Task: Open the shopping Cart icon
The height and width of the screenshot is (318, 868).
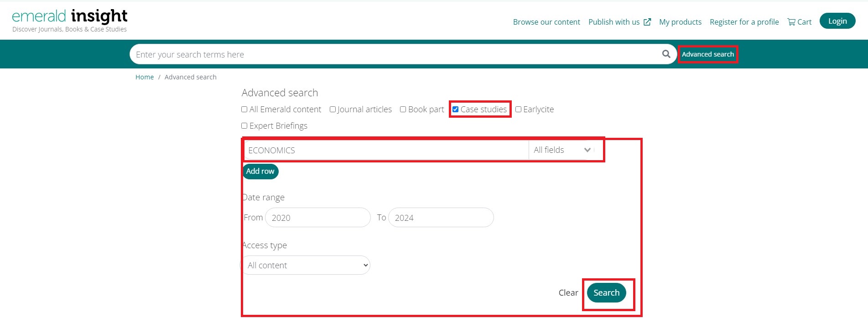Action: (792, 22)
